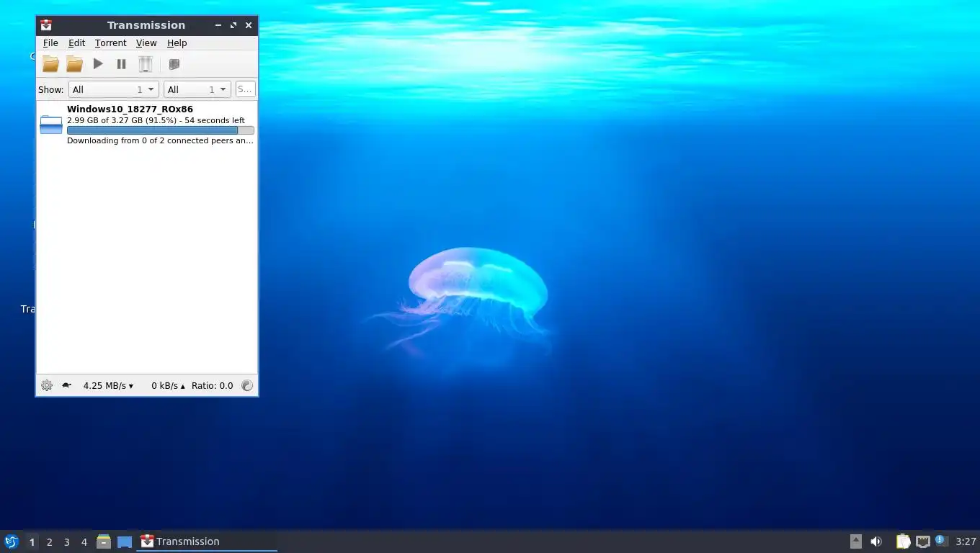
Task: Maximize the Transmission window
Action: pos(233,25)
